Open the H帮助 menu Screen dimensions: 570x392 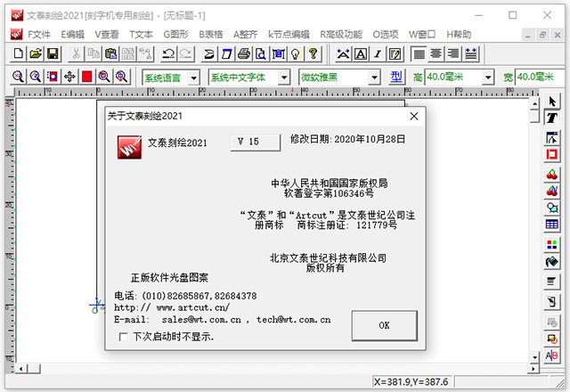tap(459, 35)
